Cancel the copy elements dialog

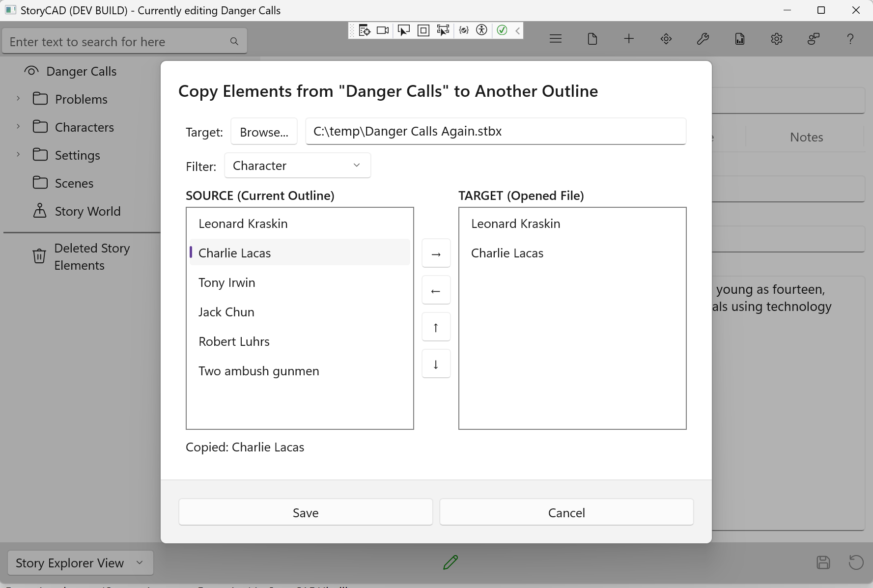click(566, 512)
